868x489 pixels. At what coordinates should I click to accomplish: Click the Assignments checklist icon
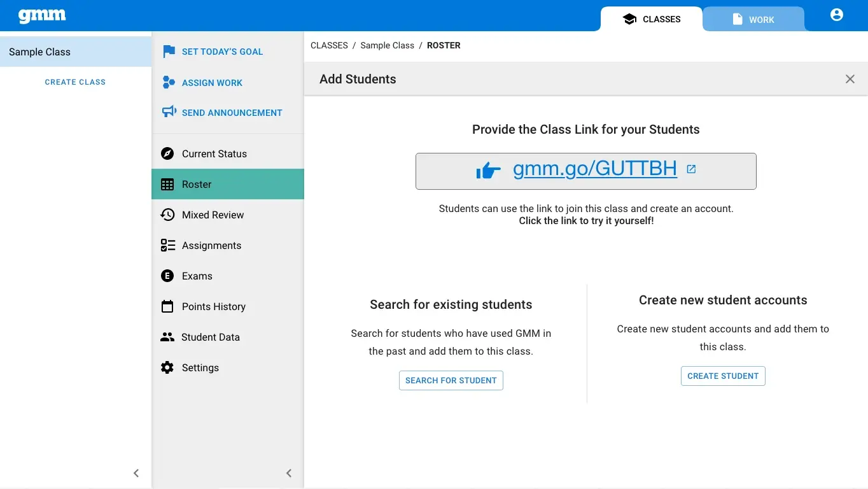coord(167,245)
